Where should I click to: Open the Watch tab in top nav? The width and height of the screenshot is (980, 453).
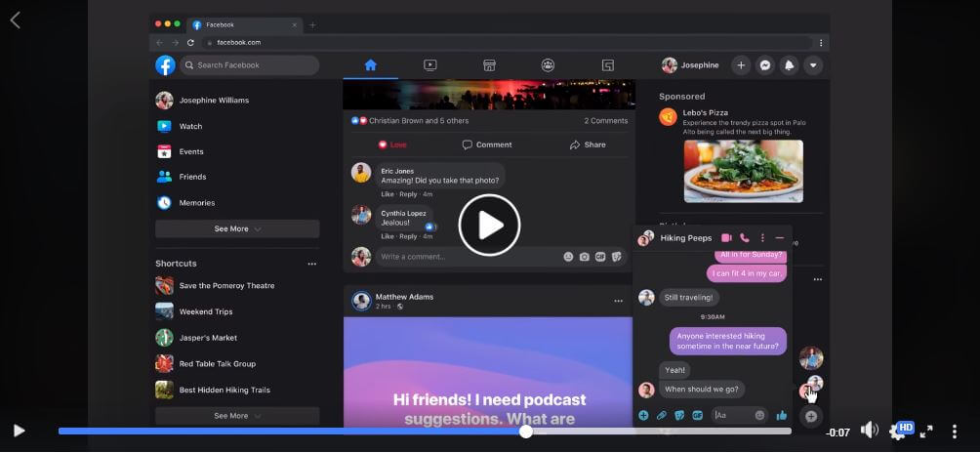tap(430, 65)
